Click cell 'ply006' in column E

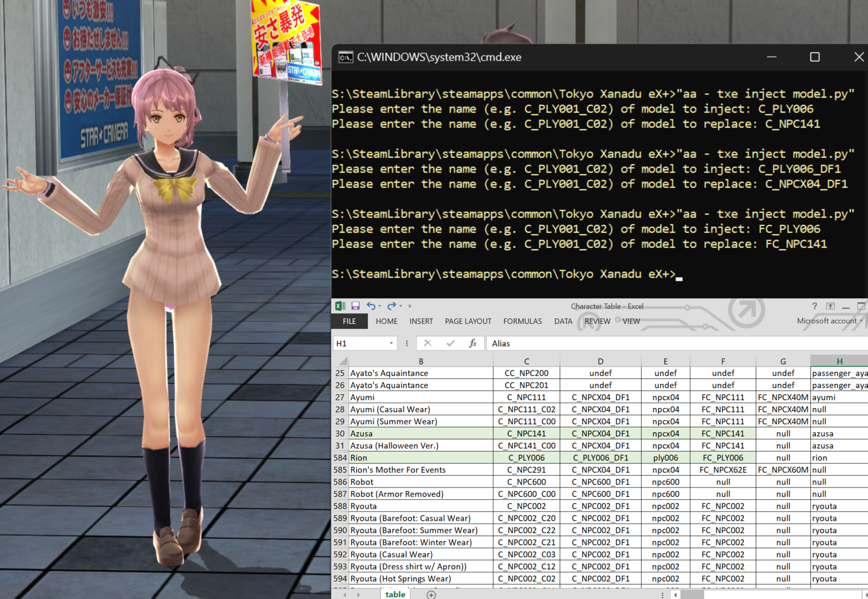665,458
